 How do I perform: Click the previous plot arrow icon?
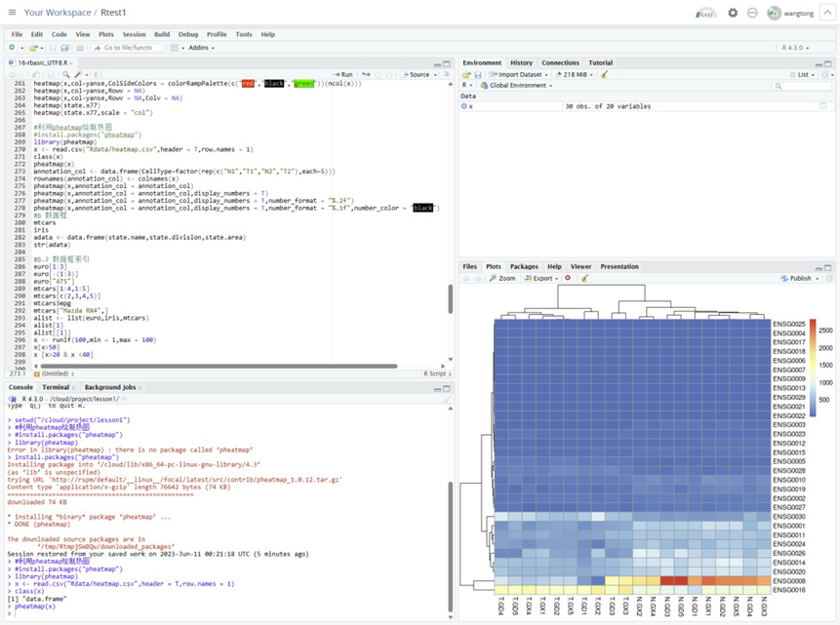pos(466,279)
